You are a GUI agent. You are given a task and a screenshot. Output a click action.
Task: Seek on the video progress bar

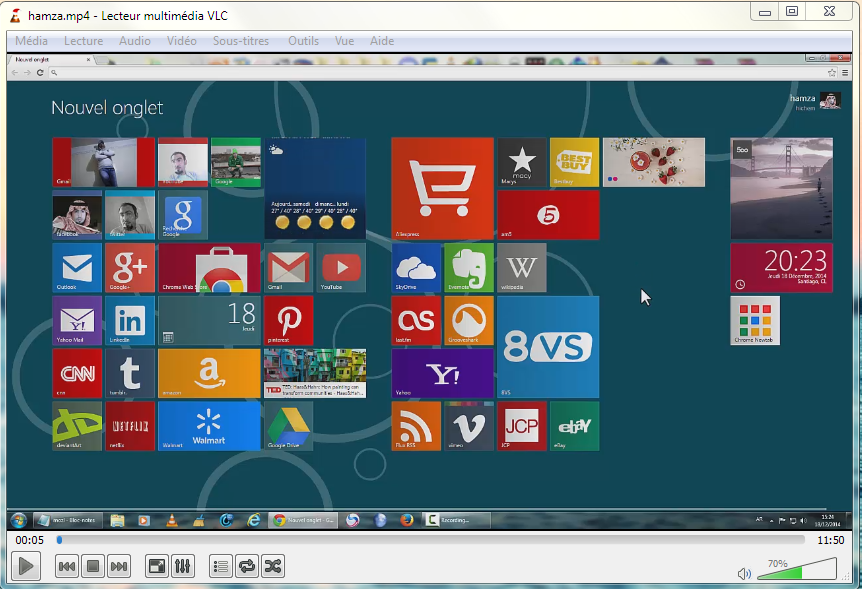coord(430,540)
